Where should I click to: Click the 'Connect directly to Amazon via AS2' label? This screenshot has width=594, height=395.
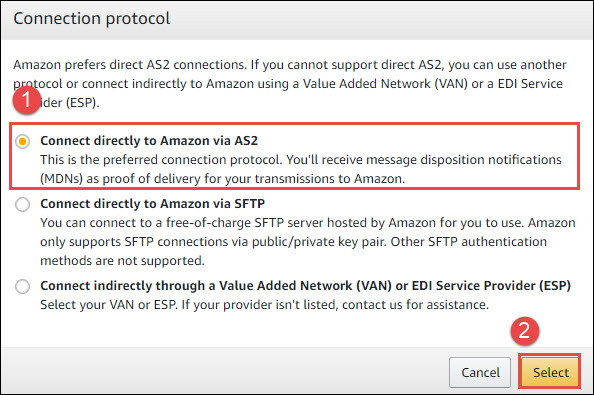149,141
